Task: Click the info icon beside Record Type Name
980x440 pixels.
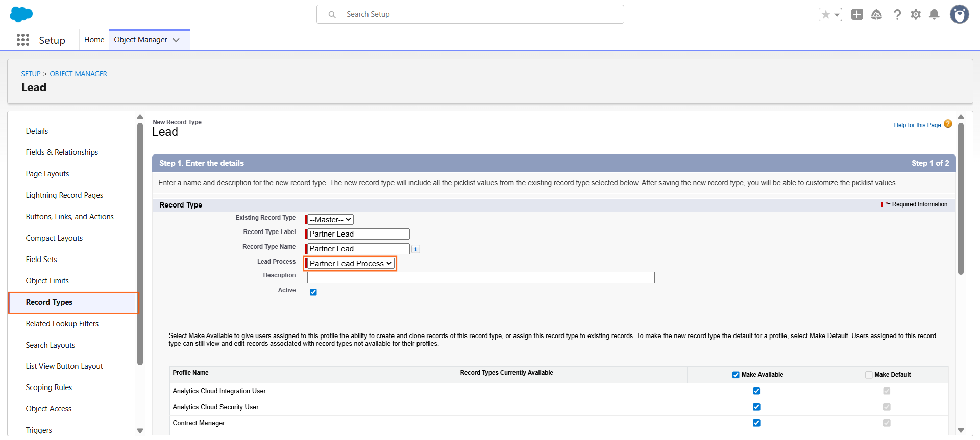Action: click(416, 249)
